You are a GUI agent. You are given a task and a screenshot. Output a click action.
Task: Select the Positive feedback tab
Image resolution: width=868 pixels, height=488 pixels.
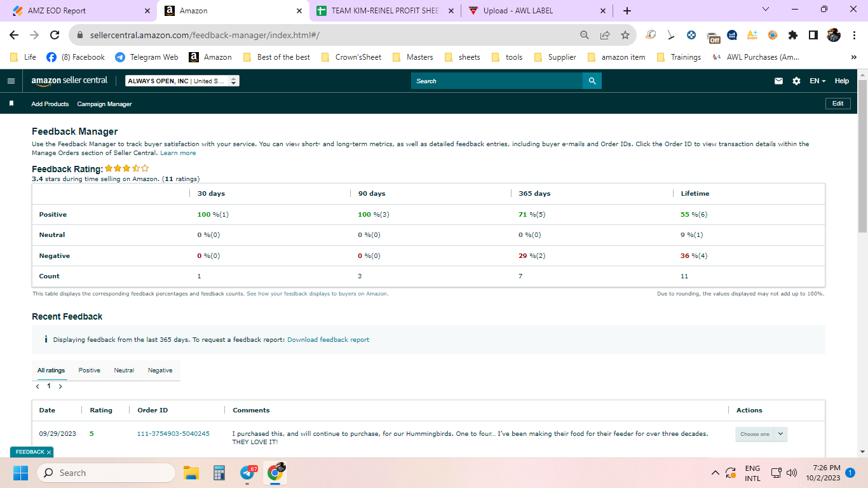coord(90,370)
